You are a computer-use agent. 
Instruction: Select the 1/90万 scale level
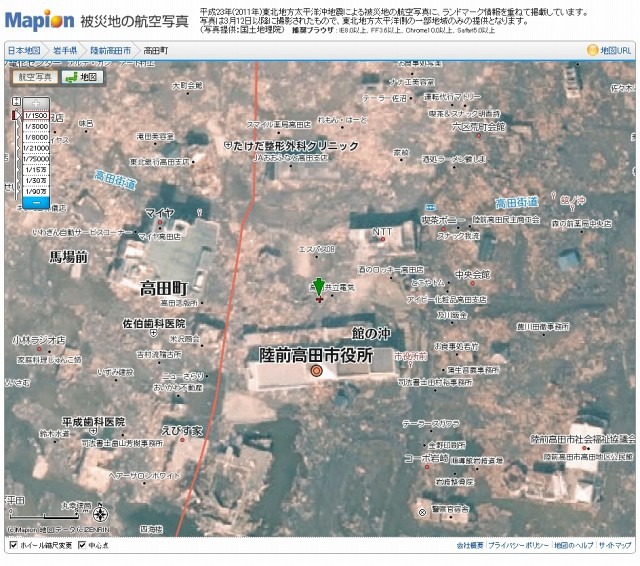(36, 191)
